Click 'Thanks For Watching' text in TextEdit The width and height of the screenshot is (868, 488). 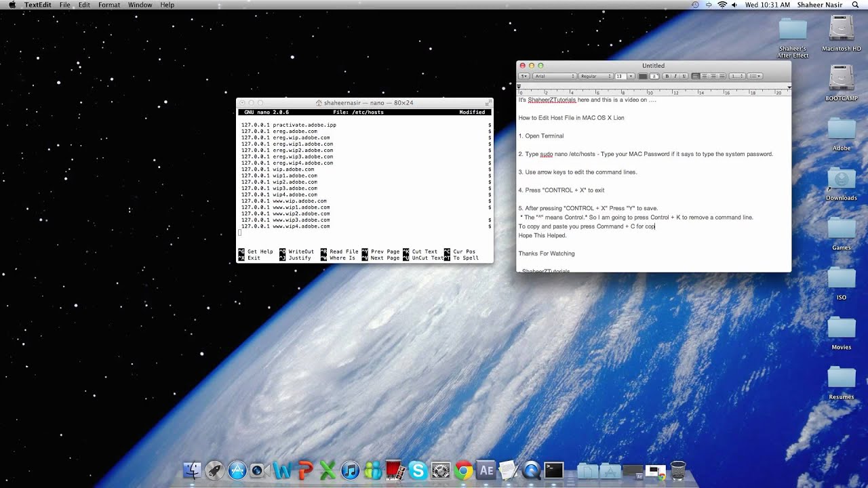(547, 253)
